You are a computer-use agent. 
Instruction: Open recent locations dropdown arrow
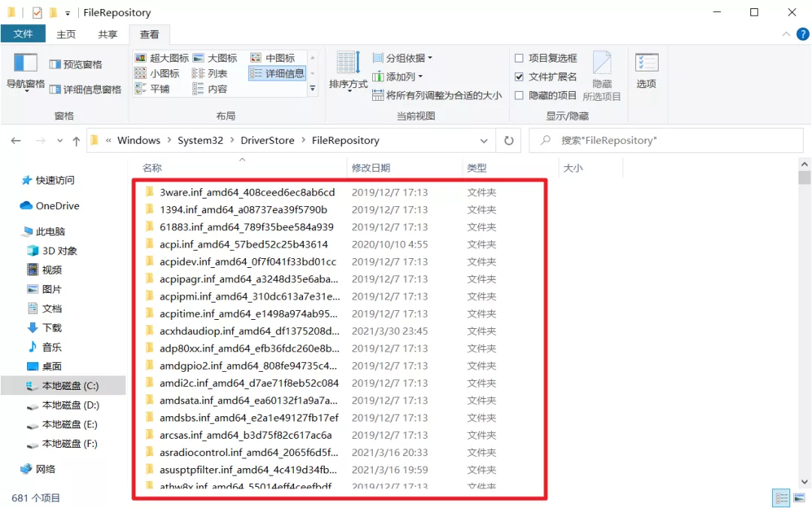pos(60,141)
